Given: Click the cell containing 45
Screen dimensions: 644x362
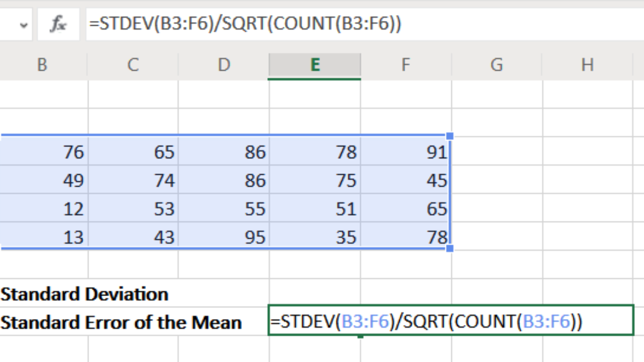Looking at the screenshot, I should tap(406, 180).
